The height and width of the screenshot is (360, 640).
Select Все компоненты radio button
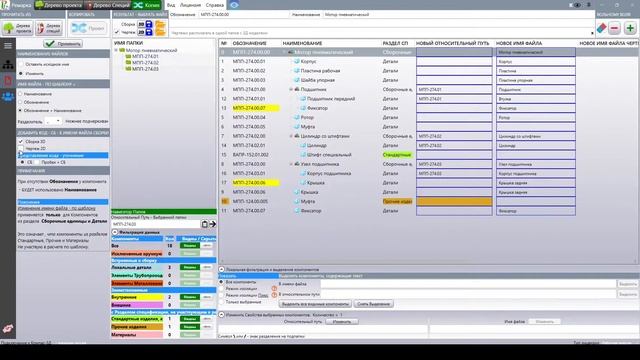(222, 282)
